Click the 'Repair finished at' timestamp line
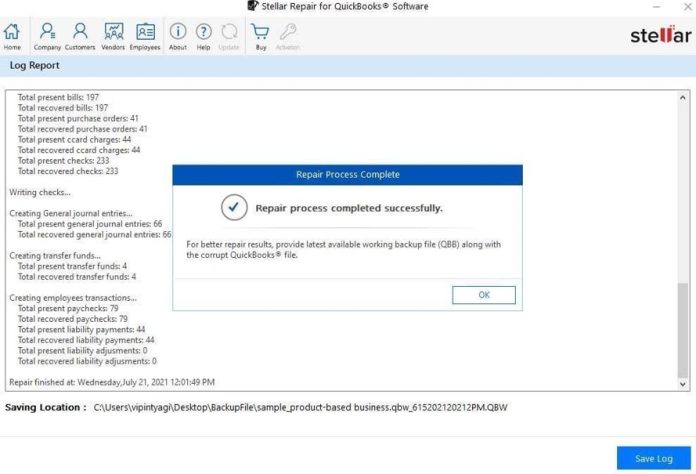The image size is (696, 474). [x=112, y=382]
